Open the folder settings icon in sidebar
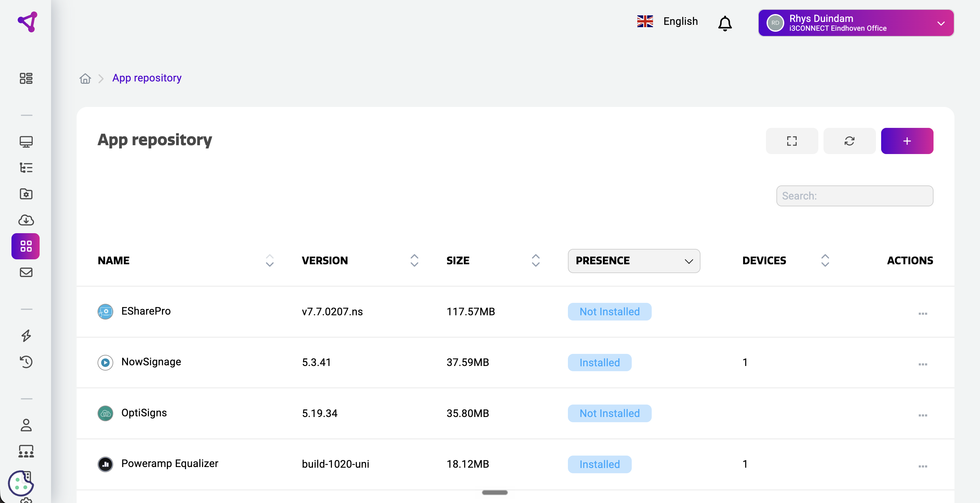Screen dimensions: 980x503 26,194
